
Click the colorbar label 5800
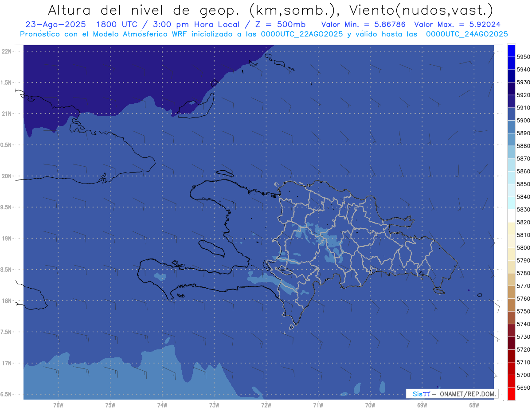point(524,247)
